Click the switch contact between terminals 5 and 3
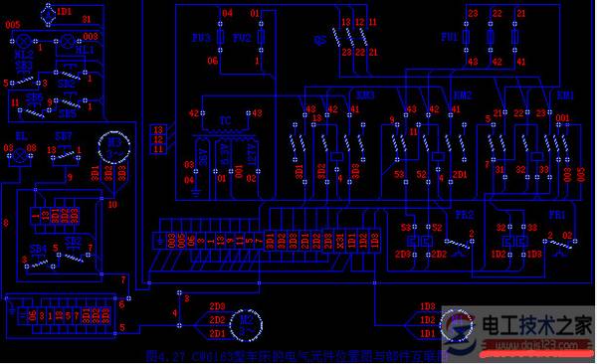The width and height of the screenshot is (597, 364). pyautogui.click(x=25, y=80)
